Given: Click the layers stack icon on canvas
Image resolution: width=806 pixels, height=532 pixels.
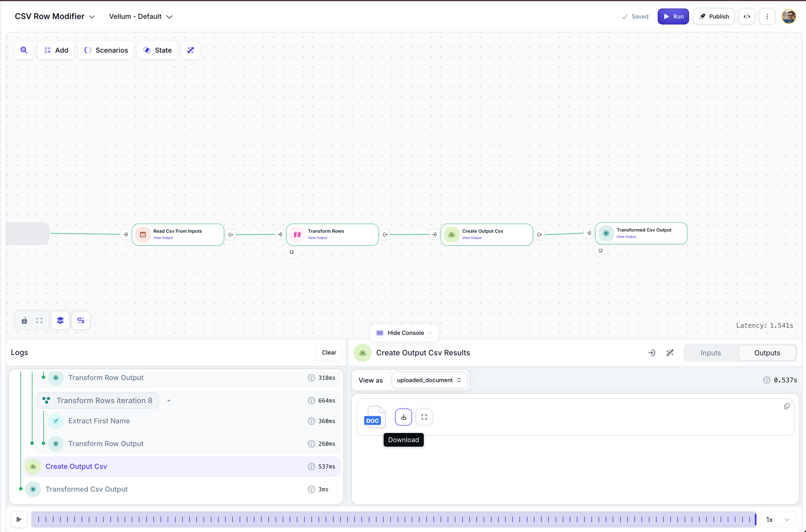Looking at the screenshot, I should coord(60,320).
